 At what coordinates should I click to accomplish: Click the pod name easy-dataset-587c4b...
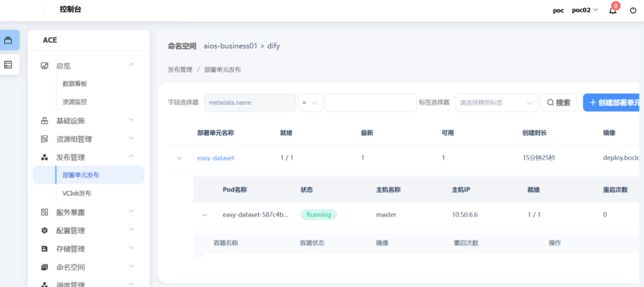tap(255, 215)
